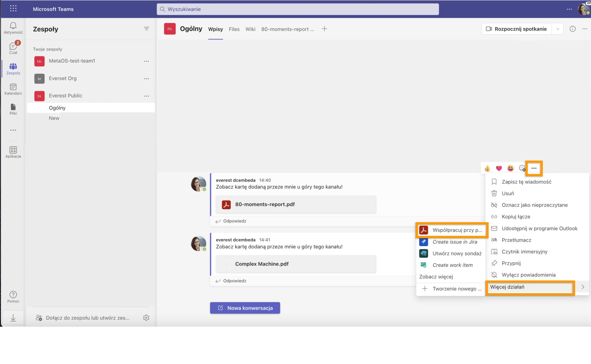This screenshot has width=591, height=364.
Task: Click the sticker/GIF reaction icon
Action: pos(521,168)
